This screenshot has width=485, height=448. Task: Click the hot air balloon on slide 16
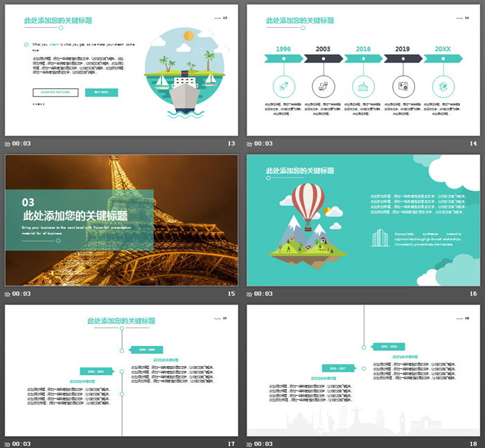[308, 199]
